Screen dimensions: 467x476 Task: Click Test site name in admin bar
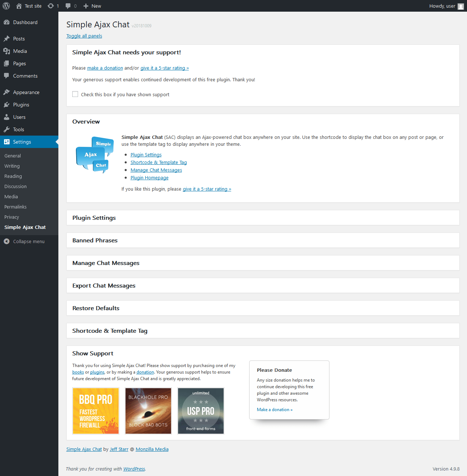click(33, 6)
